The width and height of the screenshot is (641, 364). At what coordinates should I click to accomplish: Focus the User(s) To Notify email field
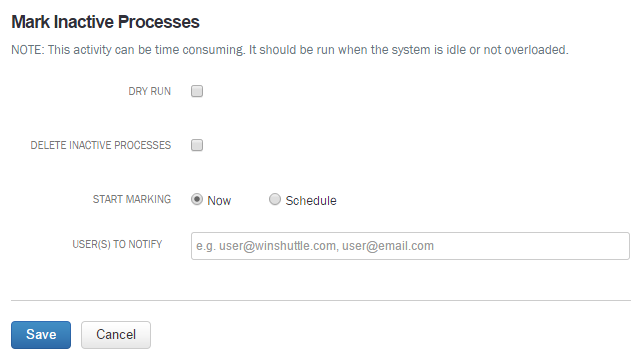pos(410,246)
